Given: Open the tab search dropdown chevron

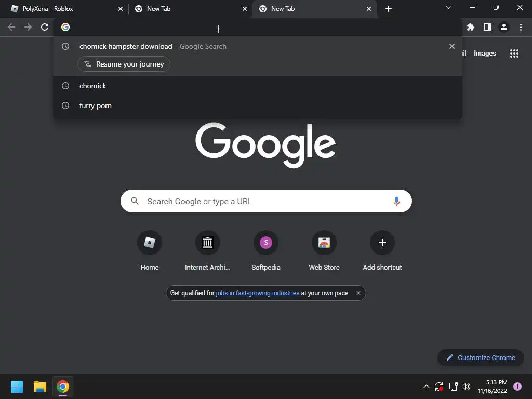Looking at the screenshot, I should (448, 7).
